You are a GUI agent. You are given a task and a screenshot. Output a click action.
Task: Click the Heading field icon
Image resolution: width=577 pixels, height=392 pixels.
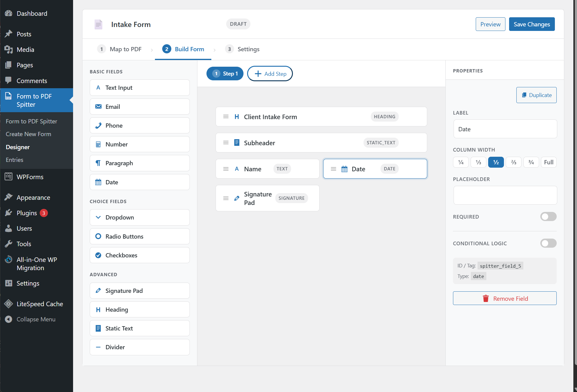pos(98,309)
